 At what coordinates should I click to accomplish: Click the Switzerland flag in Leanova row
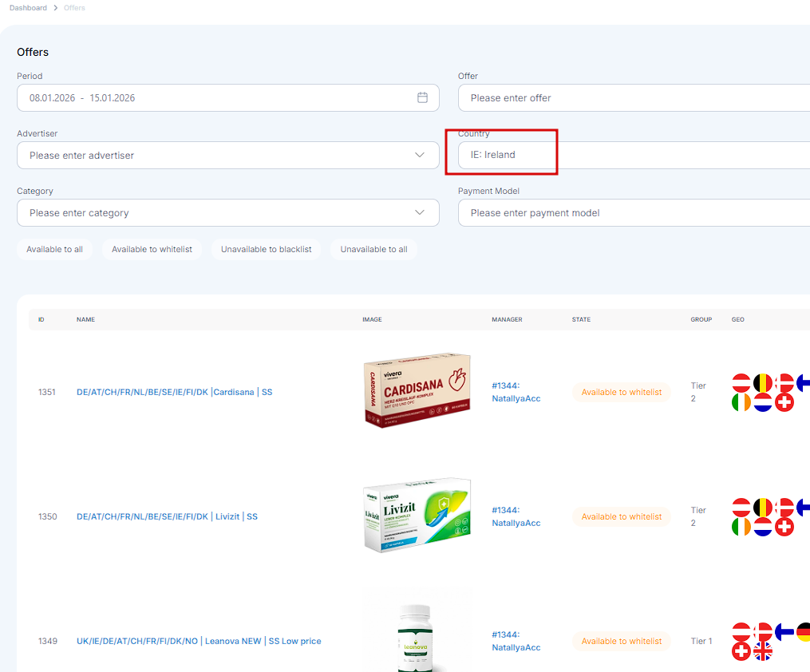tap(741, 651)
